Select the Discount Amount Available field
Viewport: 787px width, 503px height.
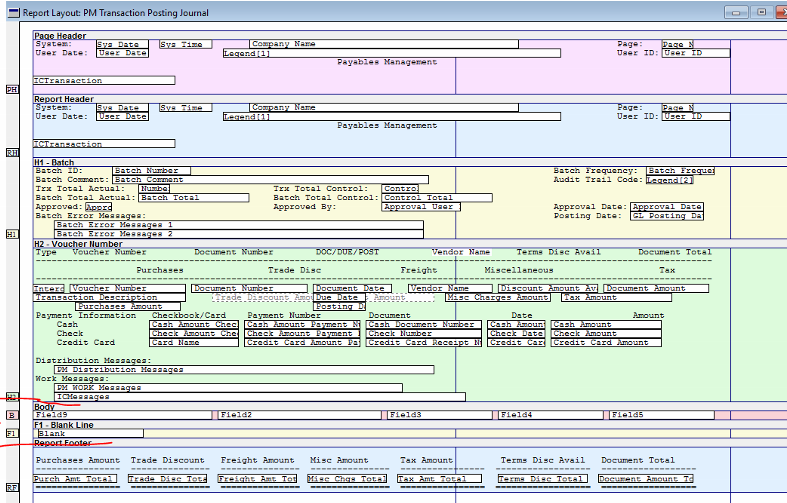[548, 288]
